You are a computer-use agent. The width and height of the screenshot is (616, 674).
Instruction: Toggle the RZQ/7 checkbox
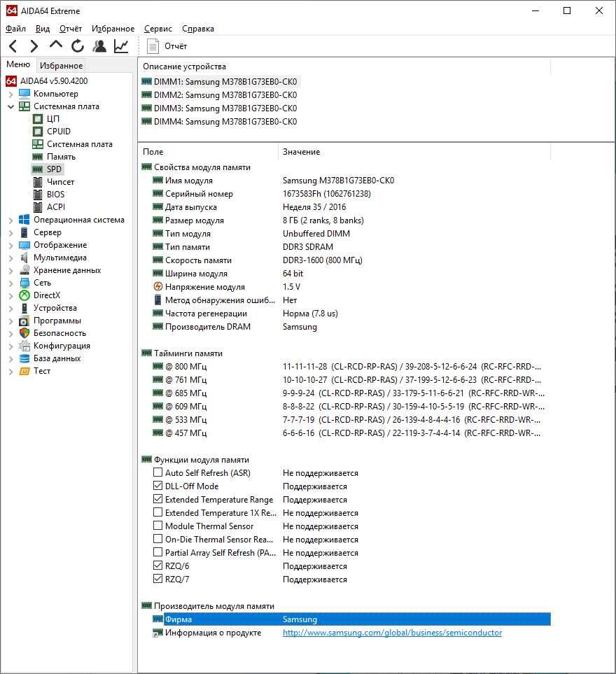tap(157, 579)
